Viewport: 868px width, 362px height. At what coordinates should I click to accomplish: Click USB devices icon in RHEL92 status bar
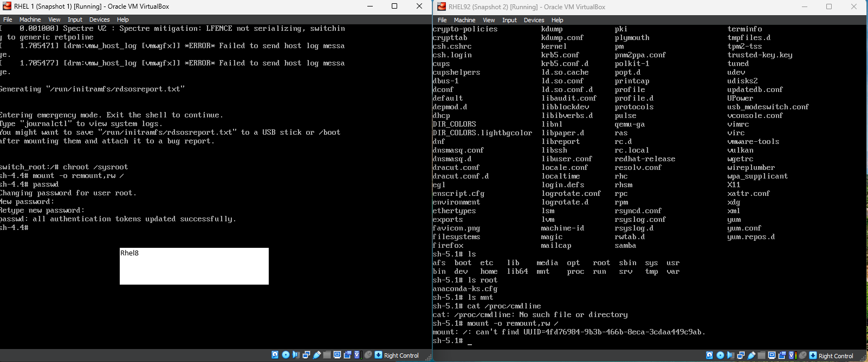pos(752,356)
